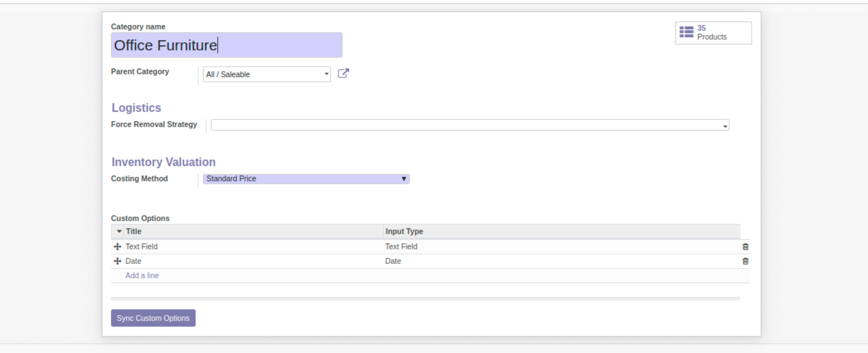Expand the Parent Category dropdown
Viewport: 868px width, 353px height.
pyautogui.click(x=326, y=74)
